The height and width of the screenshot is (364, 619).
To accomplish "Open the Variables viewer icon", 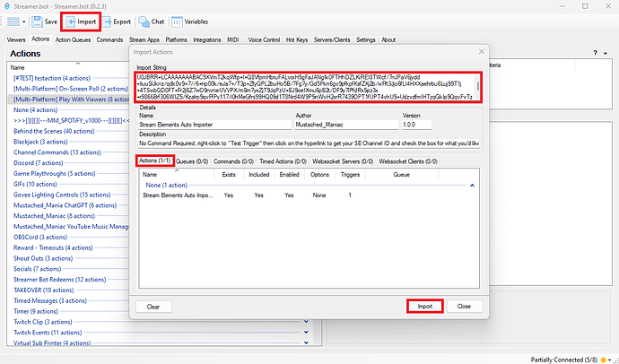I will coord(178,21).
